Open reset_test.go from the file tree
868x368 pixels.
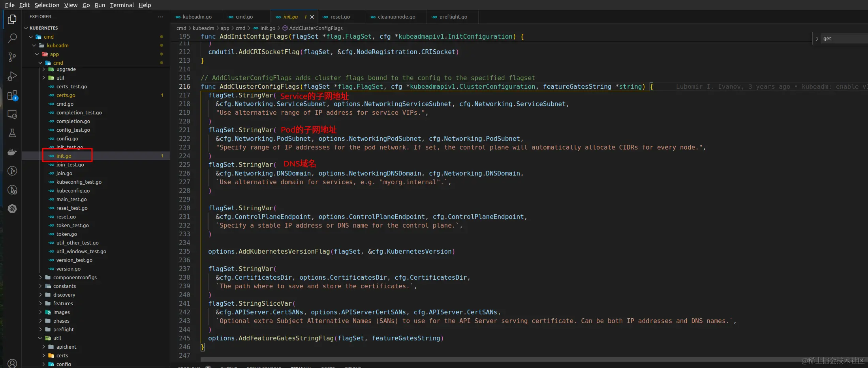[x=96, y=208]
